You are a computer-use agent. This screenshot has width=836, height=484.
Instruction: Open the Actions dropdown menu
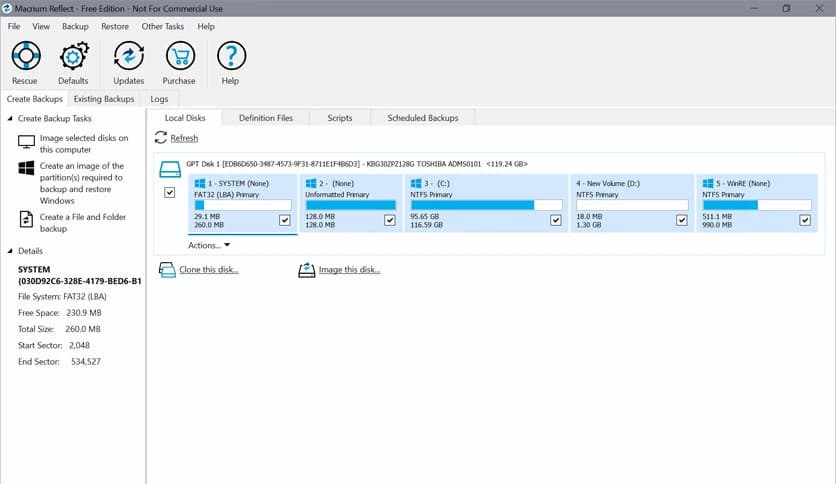click(208, 245)
